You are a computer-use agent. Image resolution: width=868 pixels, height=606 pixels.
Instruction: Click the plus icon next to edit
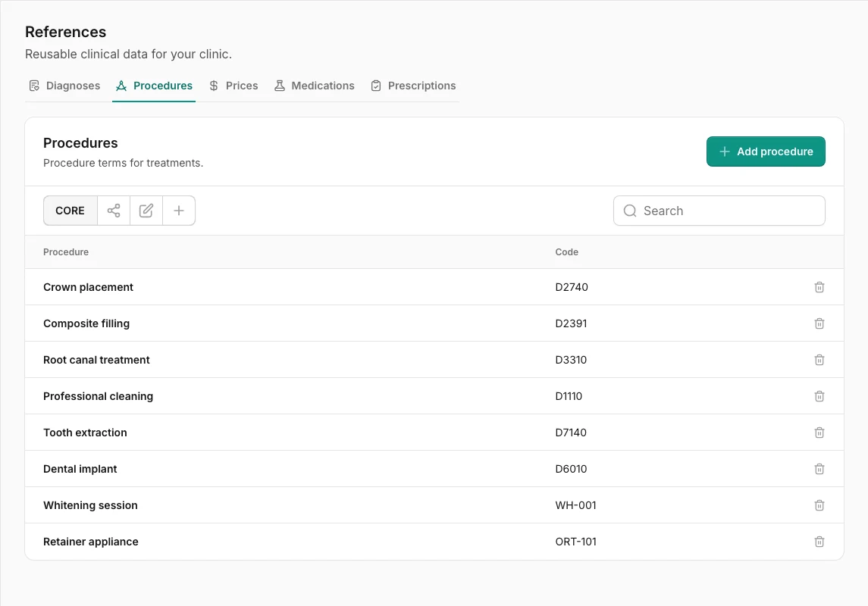(x=179, y=211)
